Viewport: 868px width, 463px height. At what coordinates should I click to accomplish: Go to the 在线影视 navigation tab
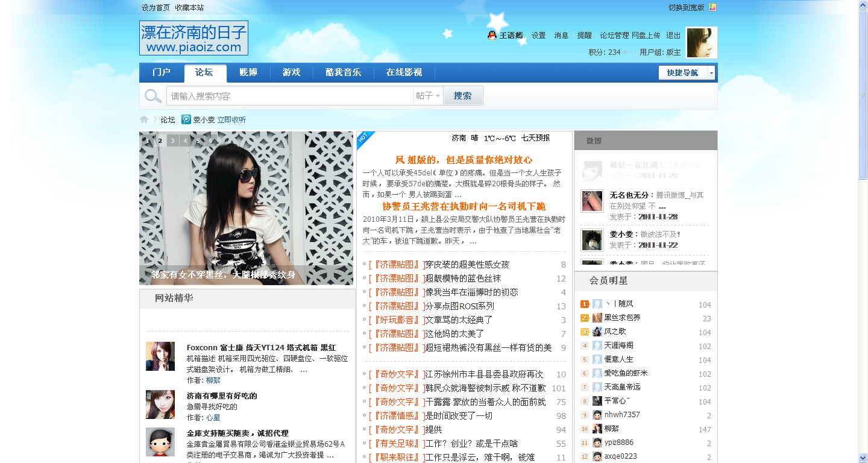coord(404,73)
